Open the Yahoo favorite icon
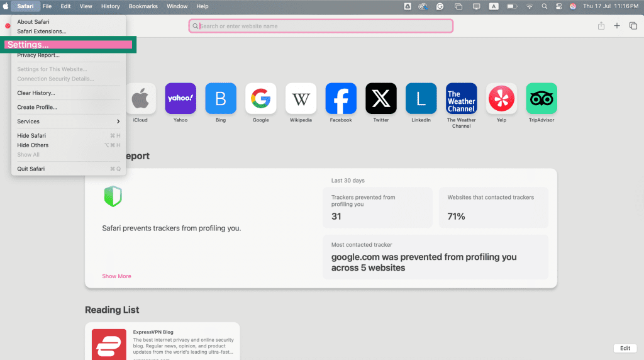Image resolution: width=644 pixels, height=360 pixels. point(180,99)
